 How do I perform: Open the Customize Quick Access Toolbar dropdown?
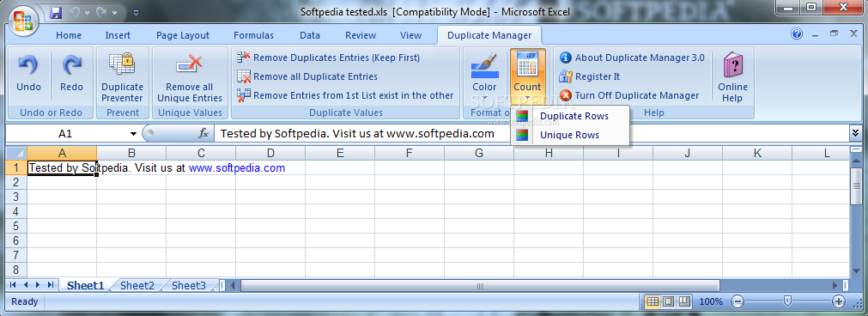137,12
